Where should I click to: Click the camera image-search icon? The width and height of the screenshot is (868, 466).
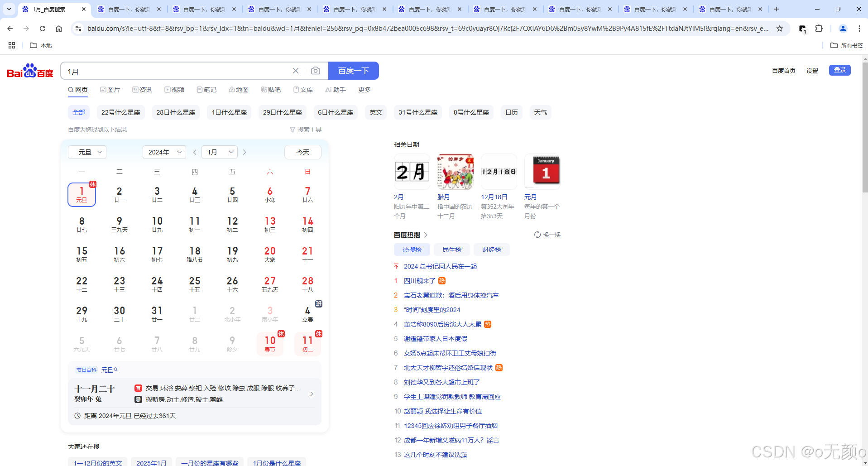click(316, 71)
